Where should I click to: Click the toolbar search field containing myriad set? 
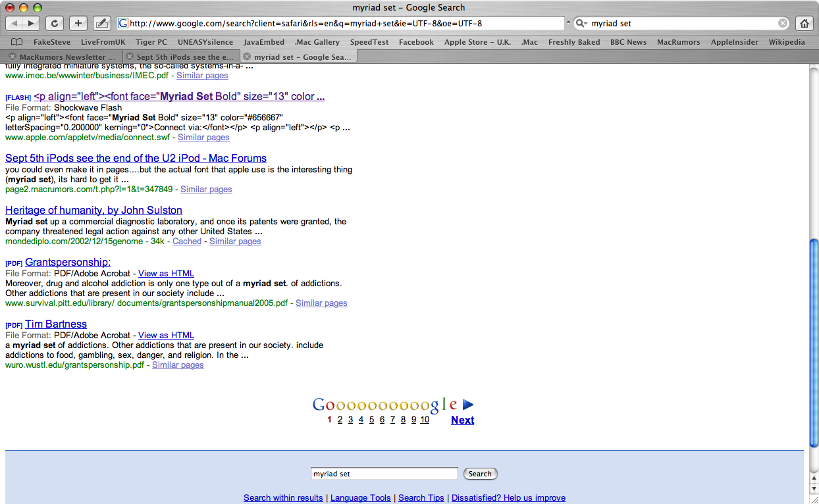[x=683, y=23]
